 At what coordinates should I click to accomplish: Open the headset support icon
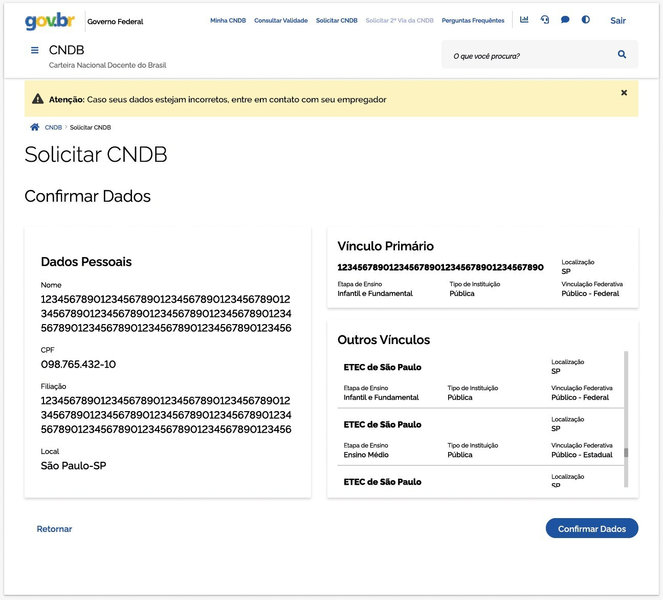tap(545, 20)
